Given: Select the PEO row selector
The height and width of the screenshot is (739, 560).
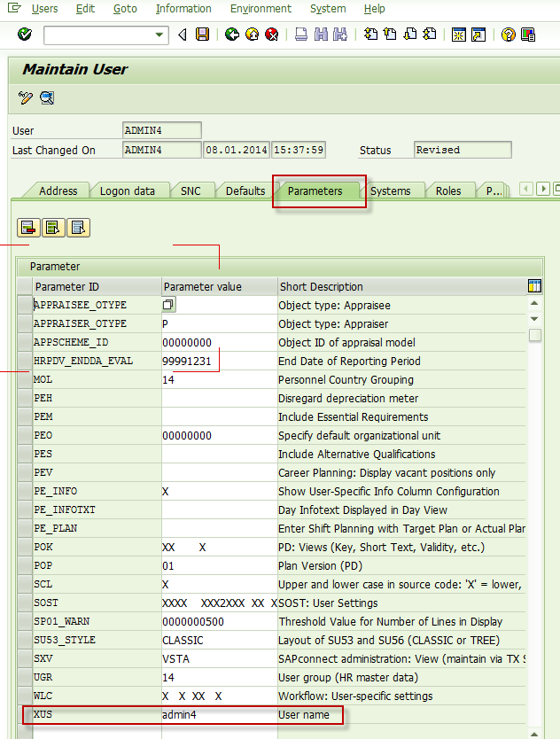Looking at the screenshot, I should pyautogui.click(x=25, y=435).
